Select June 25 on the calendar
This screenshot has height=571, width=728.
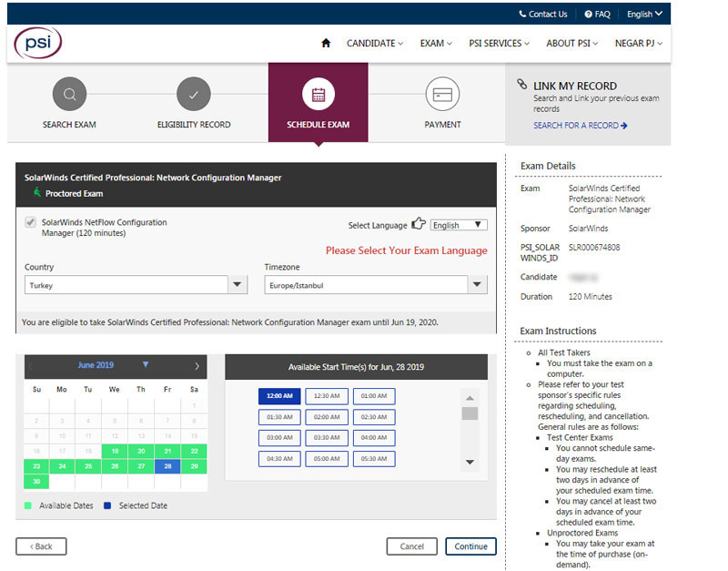(x=88, y=466)
